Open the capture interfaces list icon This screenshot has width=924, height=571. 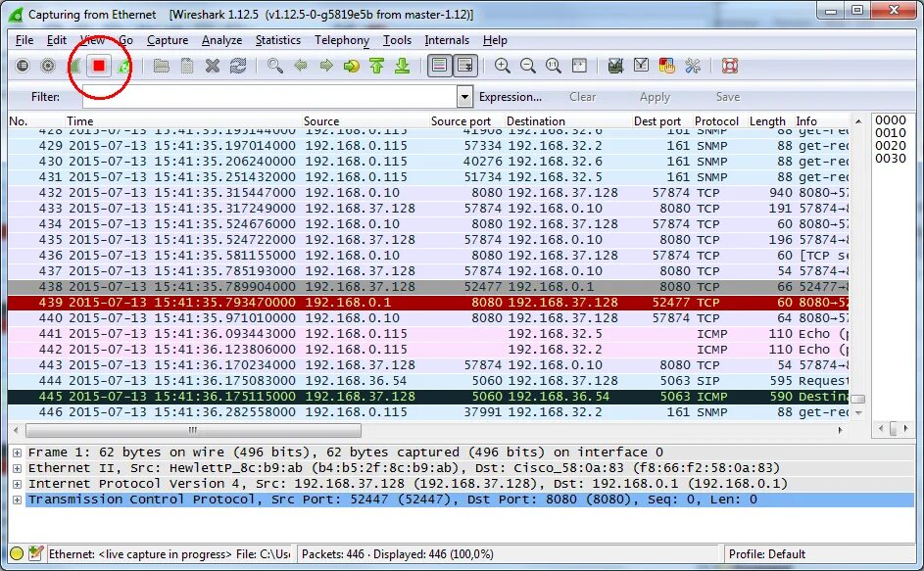tap(23, 66)
